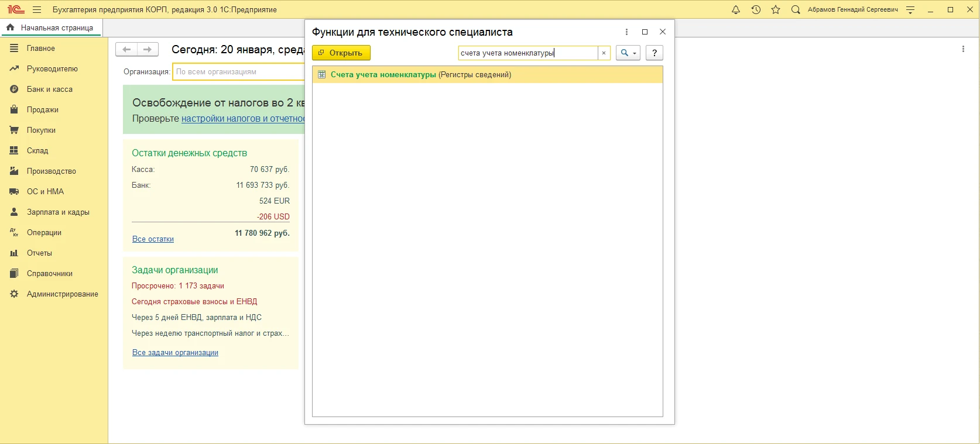980x444 pixels.
Task: Click the notifications bell icon
Action: [736, 10]
